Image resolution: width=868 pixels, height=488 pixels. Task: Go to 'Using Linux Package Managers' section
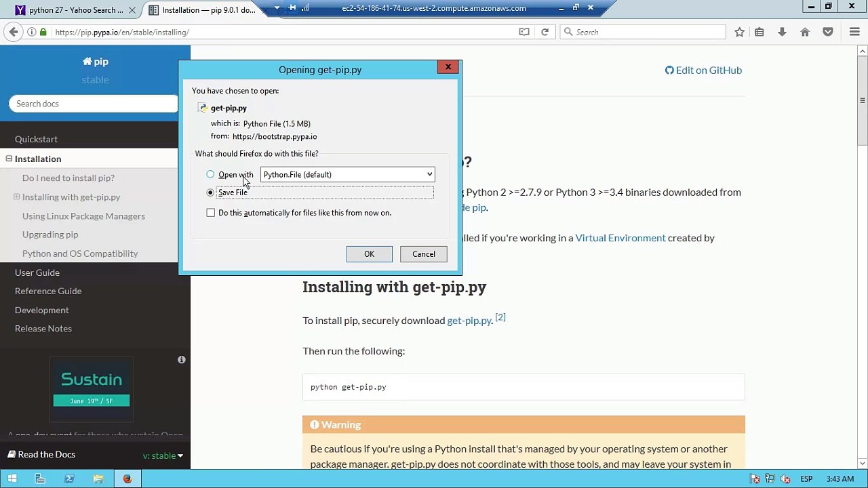tap(83, 216)
